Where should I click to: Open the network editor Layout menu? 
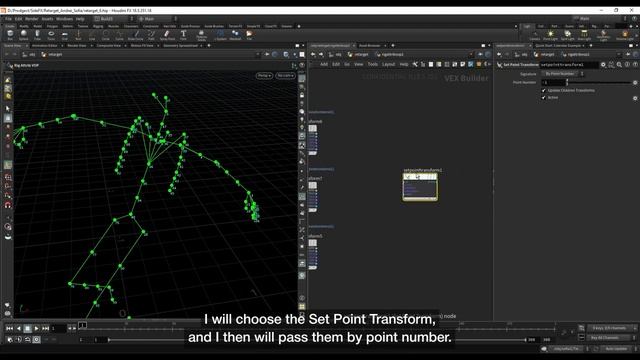[x=388, y=64]
